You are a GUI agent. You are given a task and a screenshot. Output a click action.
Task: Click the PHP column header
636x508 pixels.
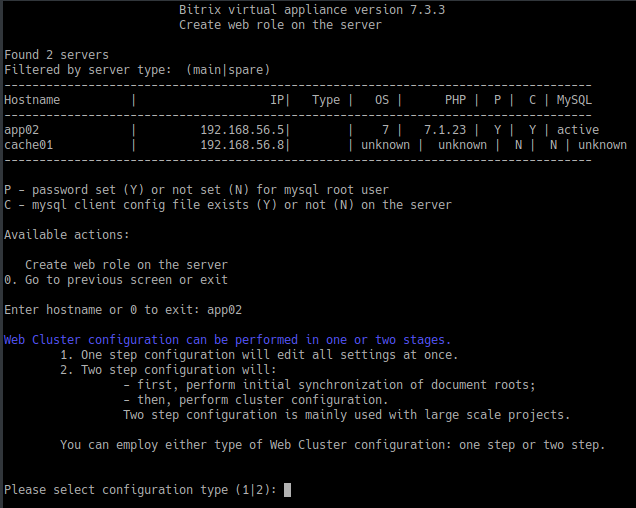[455, 100]
